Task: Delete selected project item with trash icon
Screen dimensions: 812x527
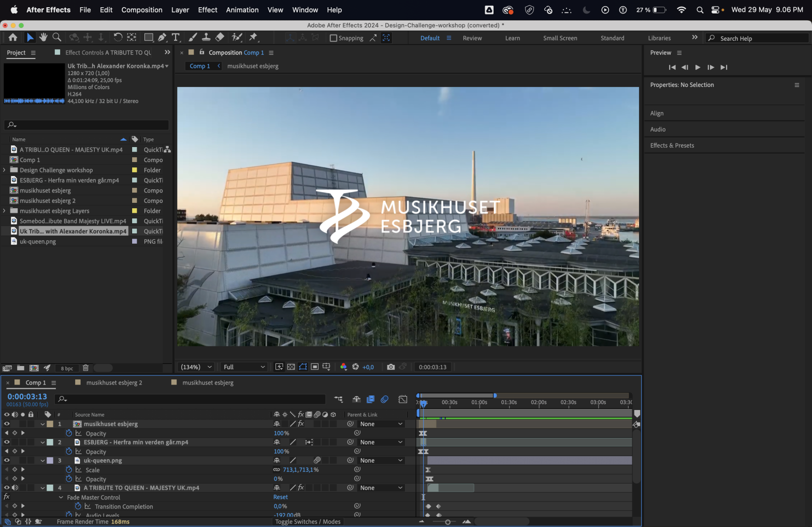Action: coord(86,368)
